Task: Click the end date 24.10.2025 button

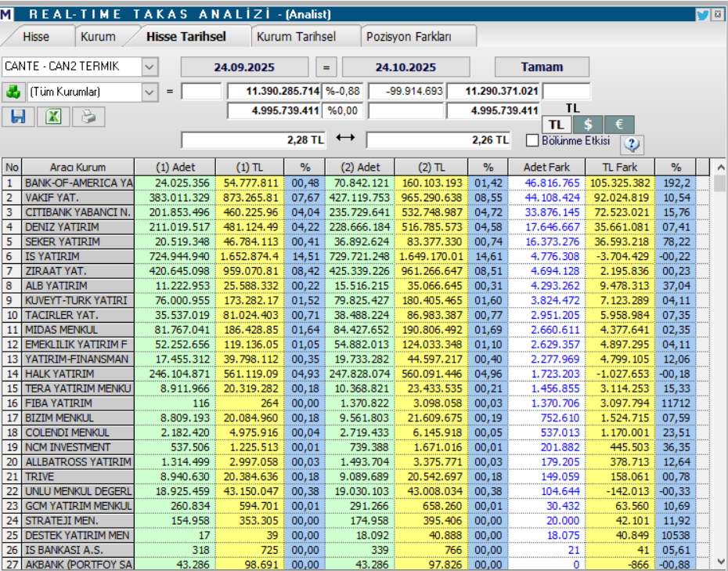Action: (x=405, y=67)
